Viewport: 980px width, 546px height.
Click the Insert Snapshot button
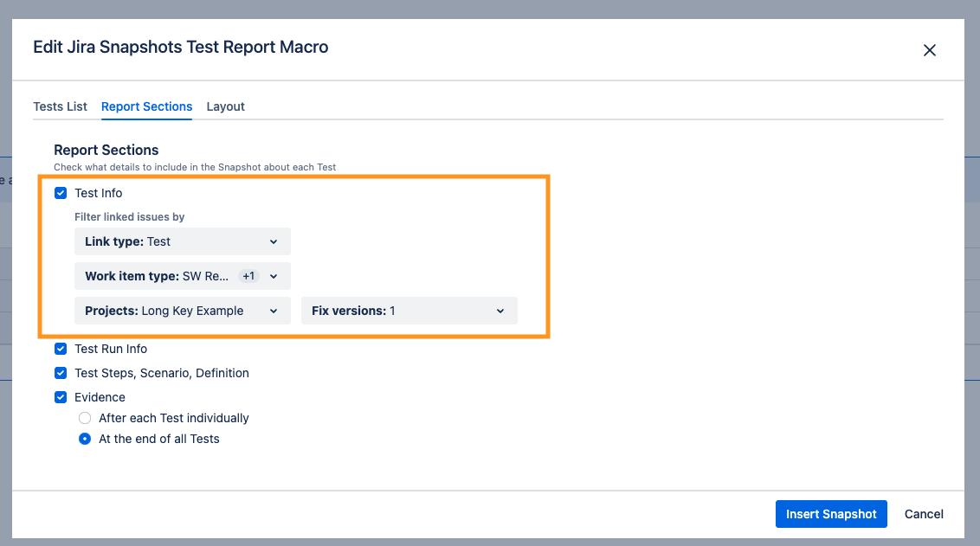pos(831,514)
